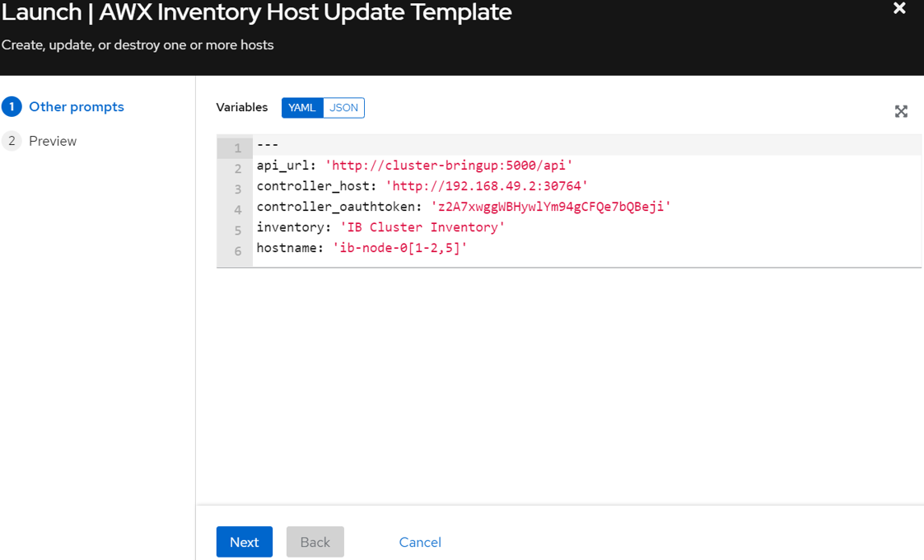This screenshot has height=560, width=924.
Task: Select the step 2 number badge
Action: (12, 141)
